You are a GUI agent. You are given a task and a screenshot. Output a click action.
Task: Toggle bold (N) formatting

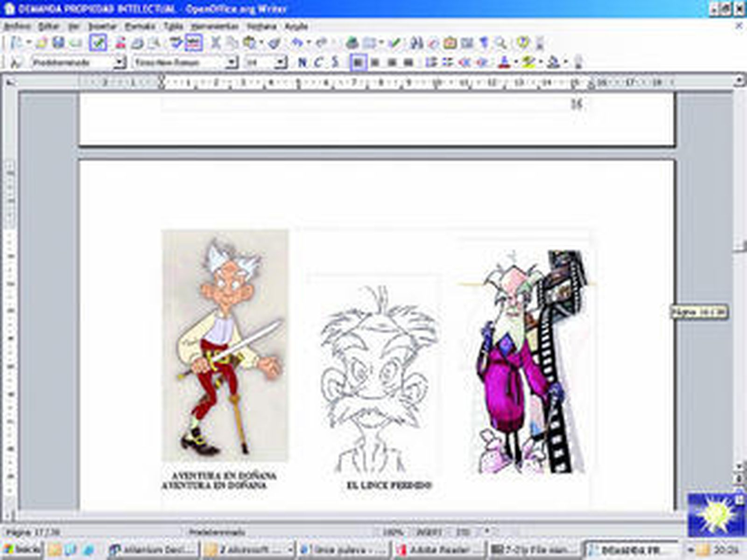[302, 62]
